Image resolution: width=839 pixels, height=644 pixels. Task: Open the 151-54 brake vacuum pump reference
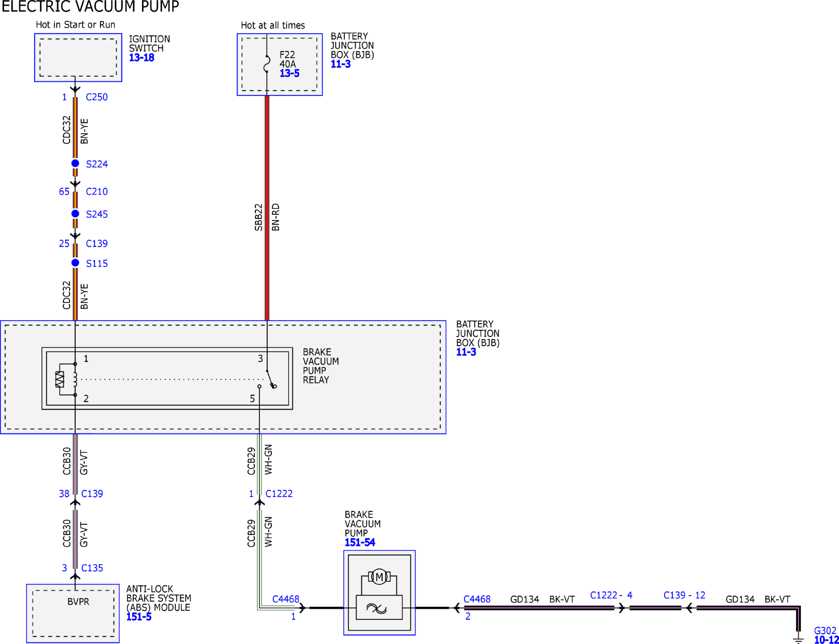click(360, 542)
